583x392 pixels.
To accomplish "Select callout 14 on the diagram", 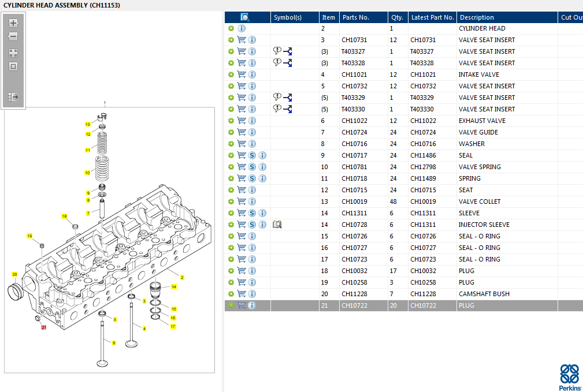I will click(x=173, y=287).
